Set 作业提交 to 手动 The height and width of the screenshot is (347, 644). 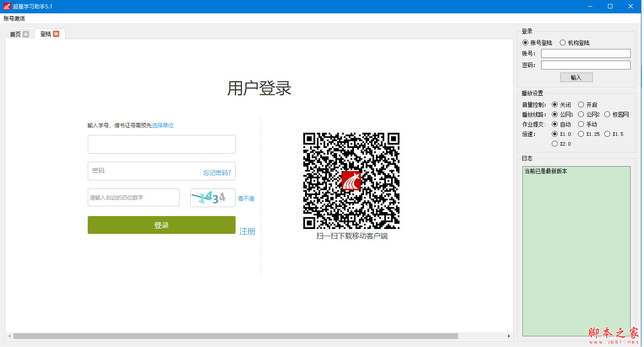tap(587, 124)
